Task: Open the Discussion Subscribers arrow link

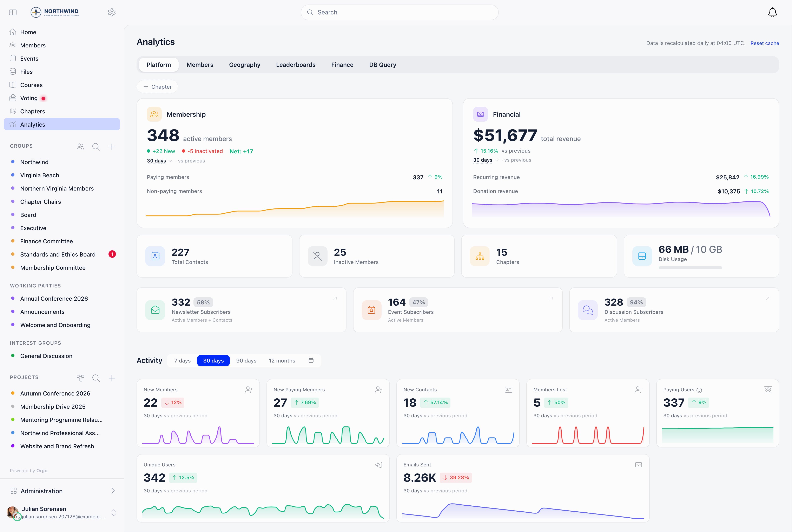Action: [767, 298]
